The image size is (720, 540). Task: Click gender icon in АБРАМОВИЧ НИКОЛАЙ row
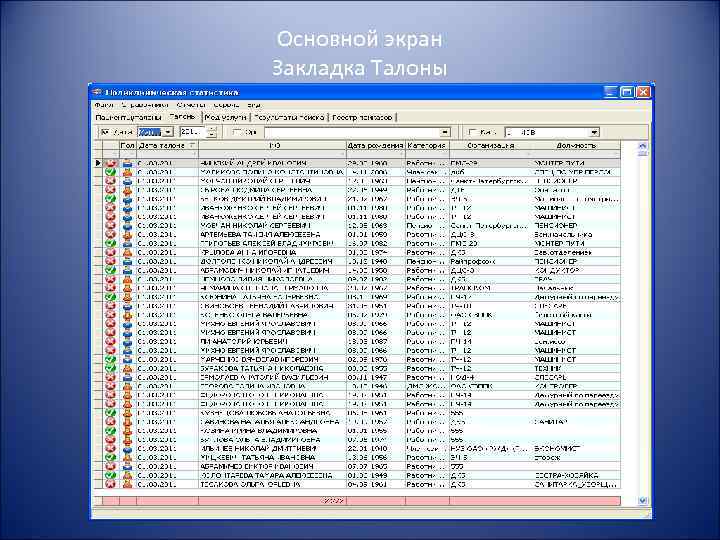127,270
